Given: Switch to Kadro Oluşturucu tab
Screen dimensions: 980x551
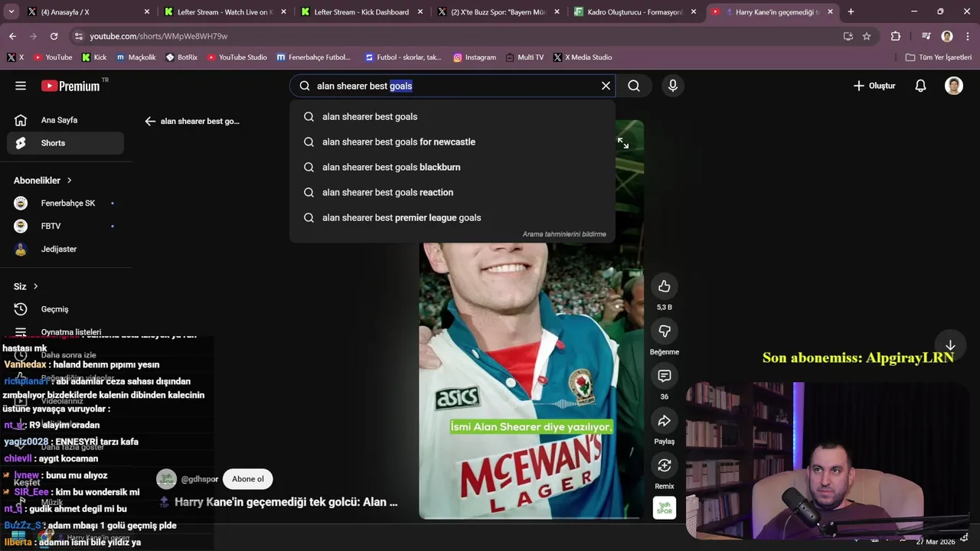Looking at the screenshot, I should pos(635,11).
